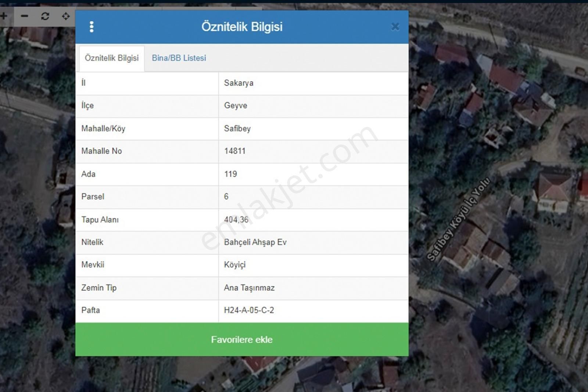Select the Bahçeli Ahşap Ev nitelik value
Screen dimensions: 588x392
tap(255, 242)
